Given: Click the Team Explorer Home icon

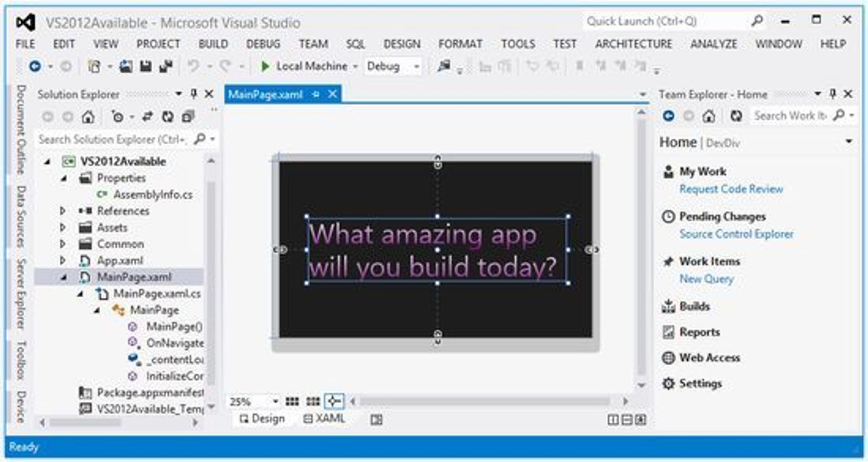Looking at the screenshot, I should click(x=709, y=116).
